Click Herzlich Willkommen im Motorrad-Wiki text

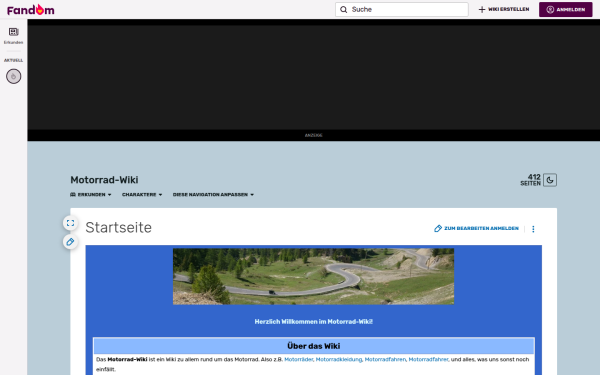click(x=313, y=322)
